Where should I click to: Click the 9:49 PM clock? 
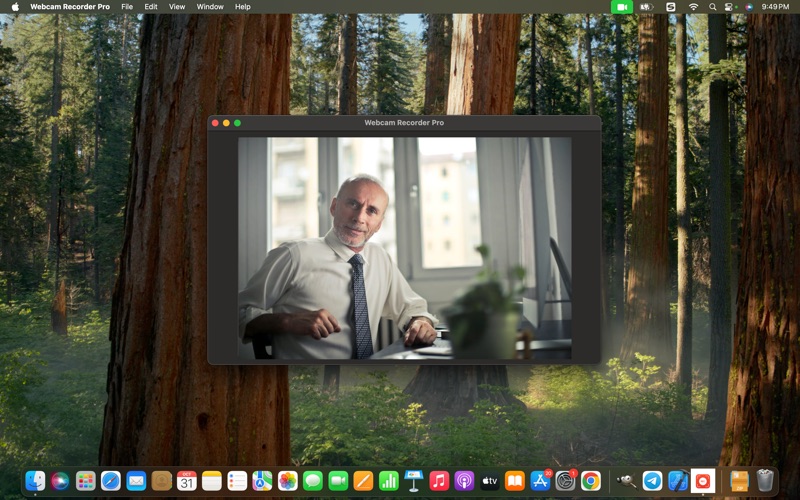(775, 7)
